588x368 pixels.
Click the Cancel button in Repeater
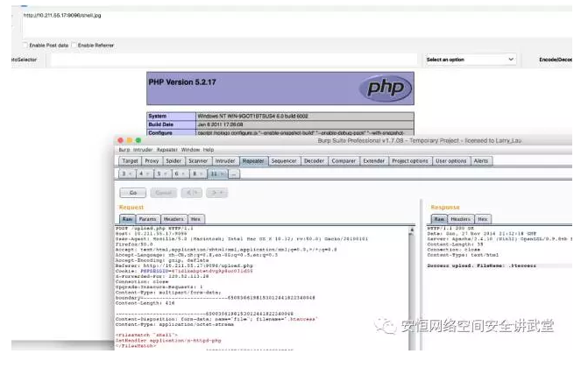click(164, 193)
